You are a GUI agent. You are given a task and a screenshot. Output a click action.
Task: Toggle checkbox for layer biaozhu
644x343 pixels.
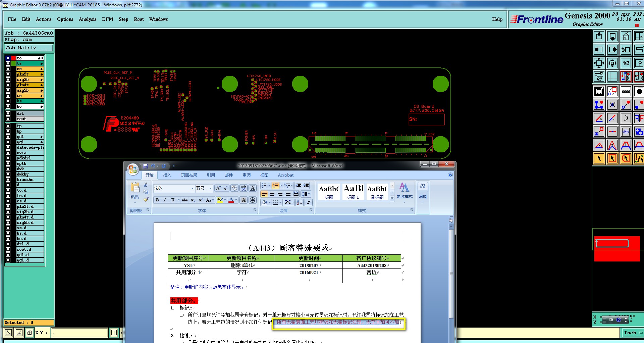(x=8, y=180)
